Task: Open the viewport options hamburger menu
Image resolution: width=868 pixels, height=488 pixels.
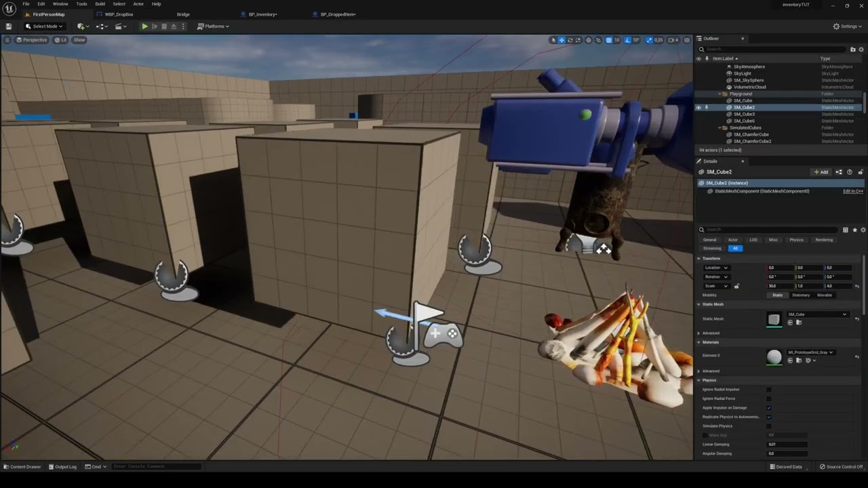Action: (x=7, y=40)
